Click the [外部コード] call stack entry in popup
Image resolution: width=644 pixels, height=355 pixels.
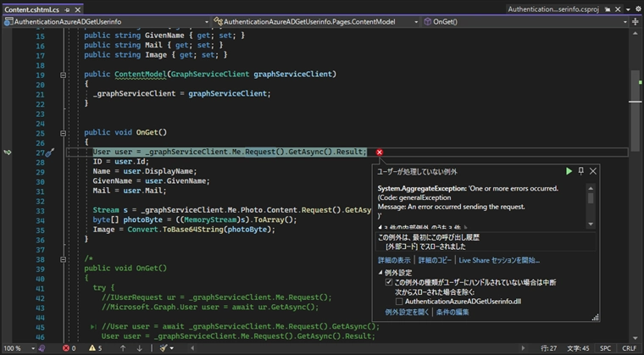tap(425, 247)
